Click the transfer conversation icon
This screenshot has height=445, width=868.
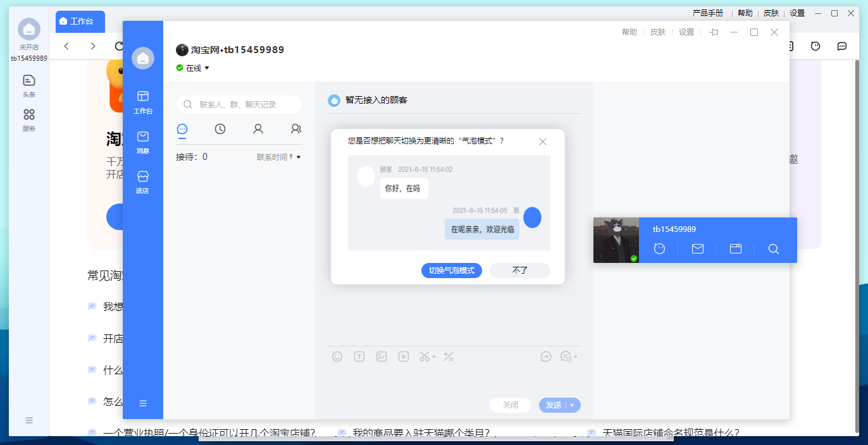(546, 357)
